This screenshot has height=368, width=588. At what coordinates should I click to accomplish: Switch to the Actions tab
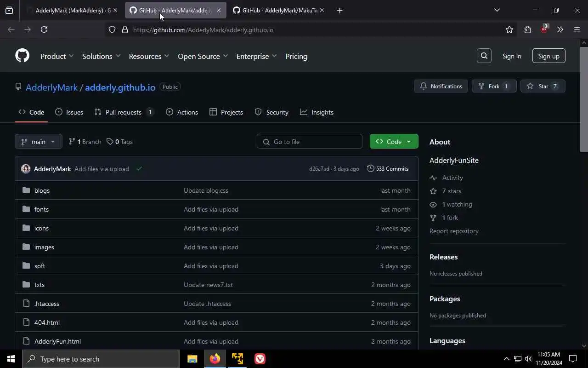[x=182, y=112]
